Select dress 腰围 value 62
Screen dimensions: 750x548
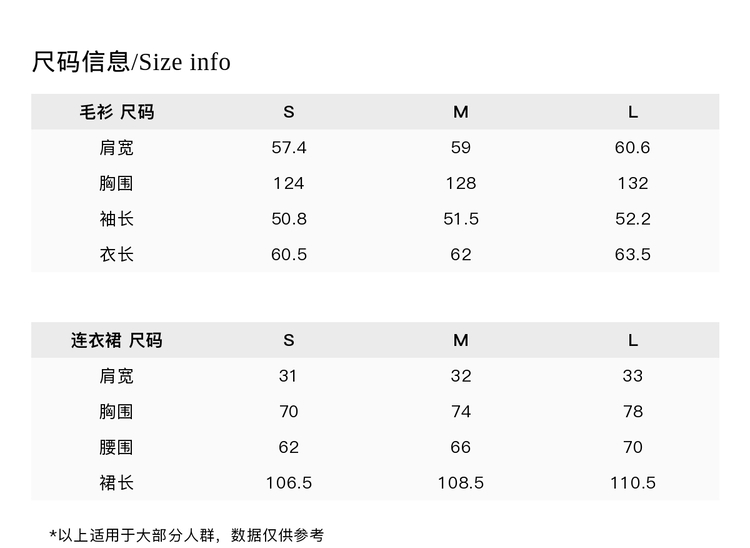point(288,447)
